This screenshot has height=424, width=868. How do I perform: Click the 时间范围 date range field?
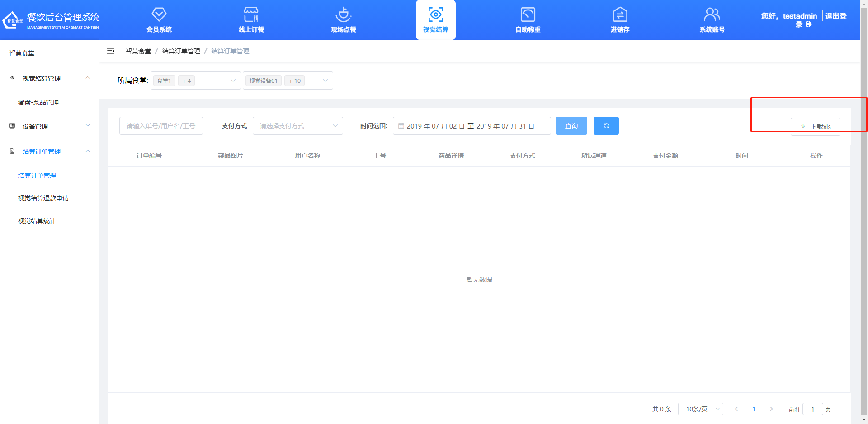pos(470,126)
